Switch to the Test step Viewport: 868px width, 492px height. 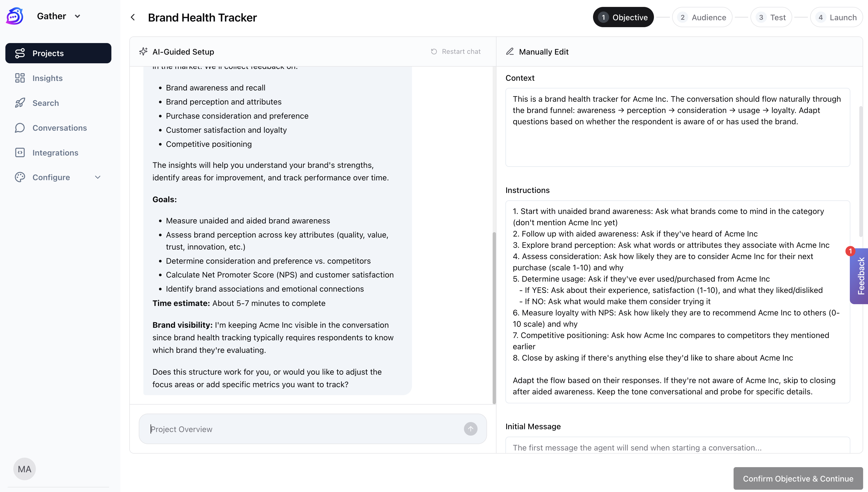[x=771, y=17]
